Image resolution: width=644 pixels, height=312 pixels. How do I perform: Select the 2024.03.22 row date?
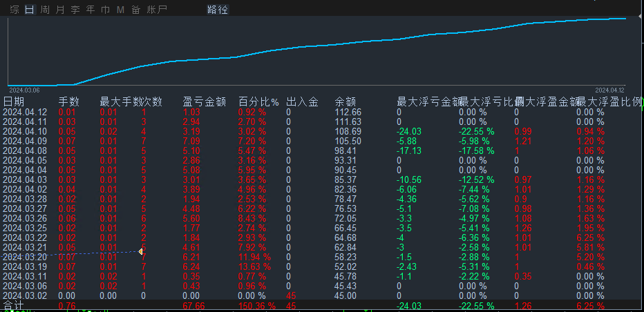pyautogui.click(x=25, y=237)
